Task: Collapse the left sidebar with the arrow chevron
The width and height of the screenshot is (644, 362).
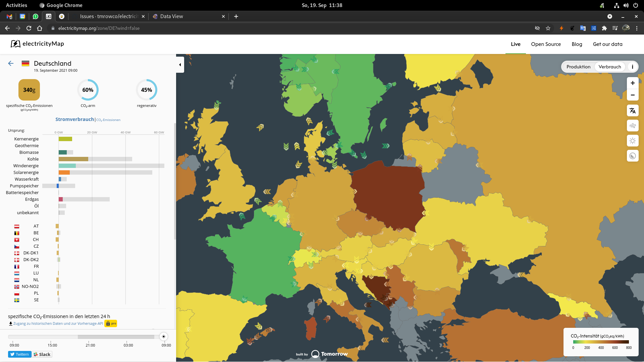Action: [180, 65]
